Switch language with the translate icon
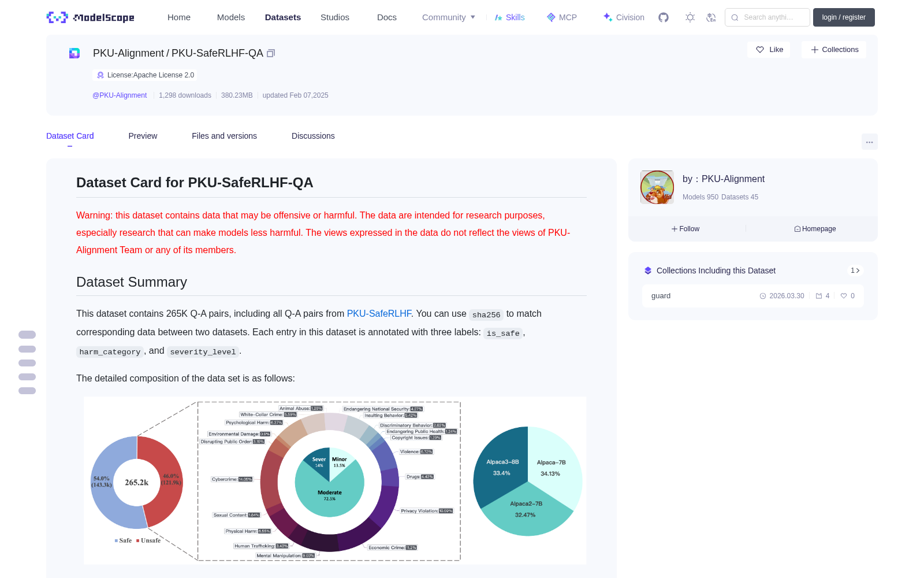Image resolution: width=924 pixels, height=578 pixels. (x=711, y=17)
